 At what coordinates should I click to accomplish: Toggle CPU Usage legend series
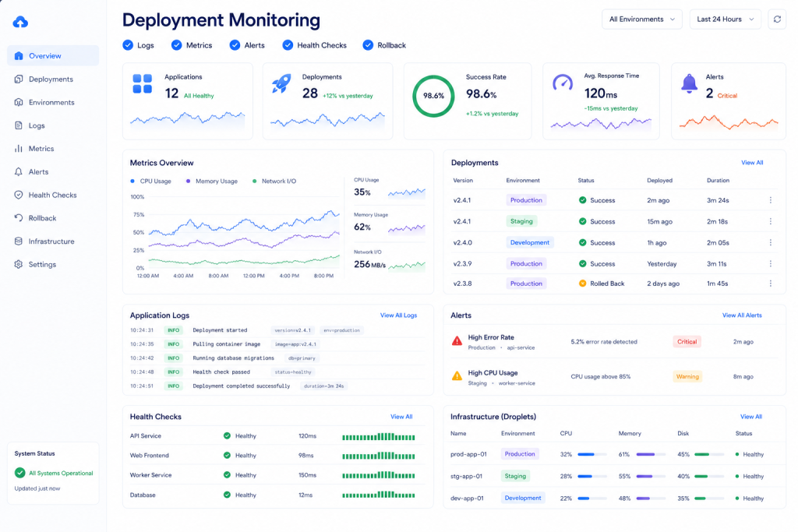(x=150, y=181)
